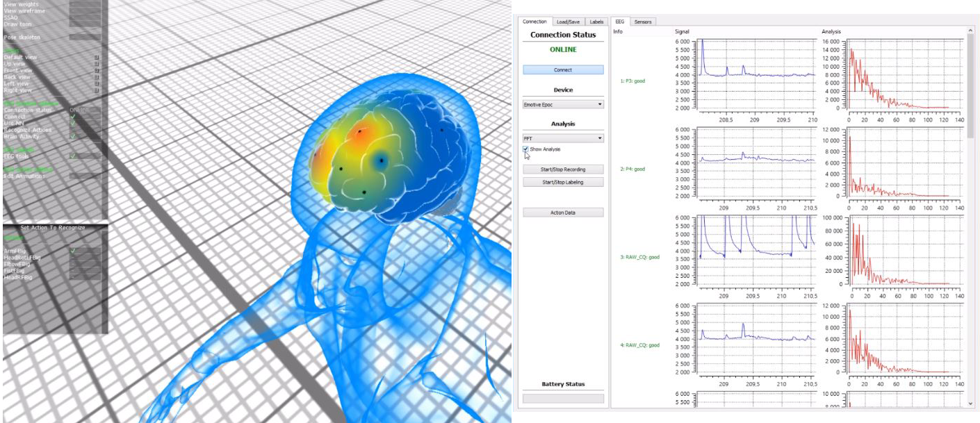This screenshot has width=980, height=423.
Task: Select the Left view radio button
Action: pyautogui.click(x=97, y=83)
